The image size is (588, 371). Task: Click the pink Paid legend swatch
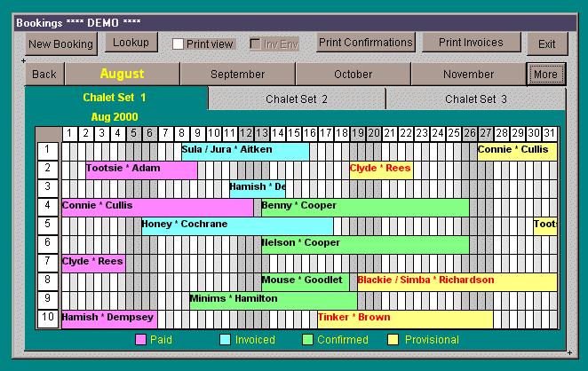click(140, 340)
